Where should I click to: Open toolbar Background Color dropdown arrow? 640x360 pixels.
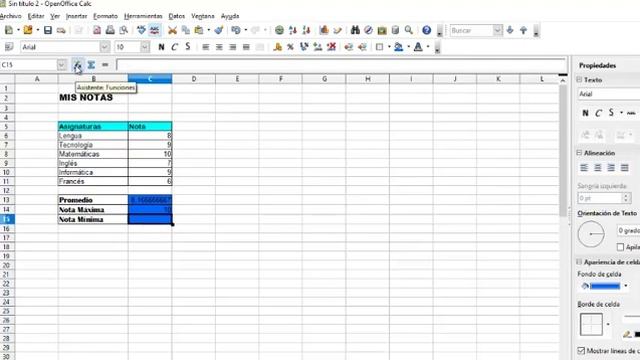[408, 47]
